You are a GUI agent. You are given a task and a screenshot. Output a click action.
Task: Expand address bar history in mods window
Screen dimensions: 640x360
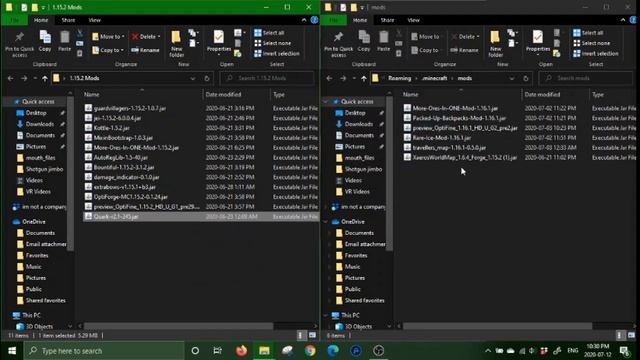511,78
